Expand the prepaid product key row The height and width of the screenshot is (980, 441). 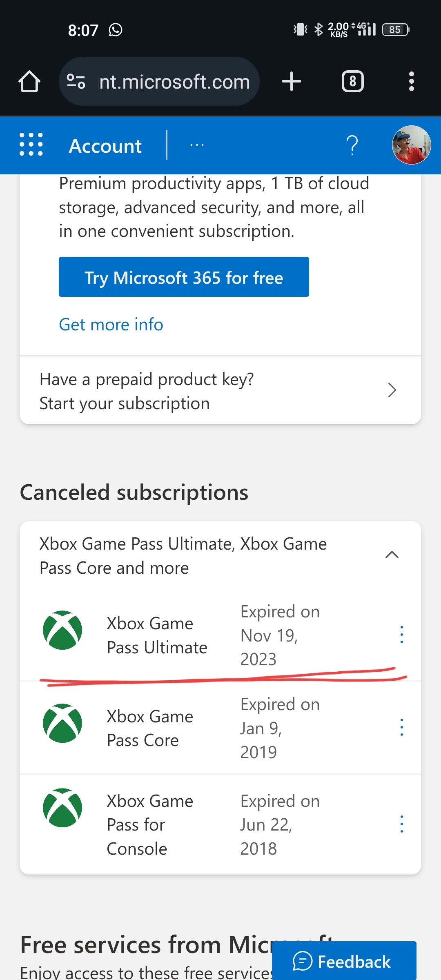coord(220,390)
